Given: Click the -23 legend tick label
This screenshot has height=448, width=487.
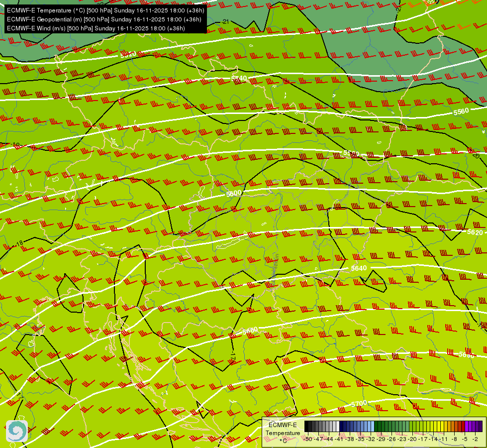Looking at the screenshot, I should (402, 439).
